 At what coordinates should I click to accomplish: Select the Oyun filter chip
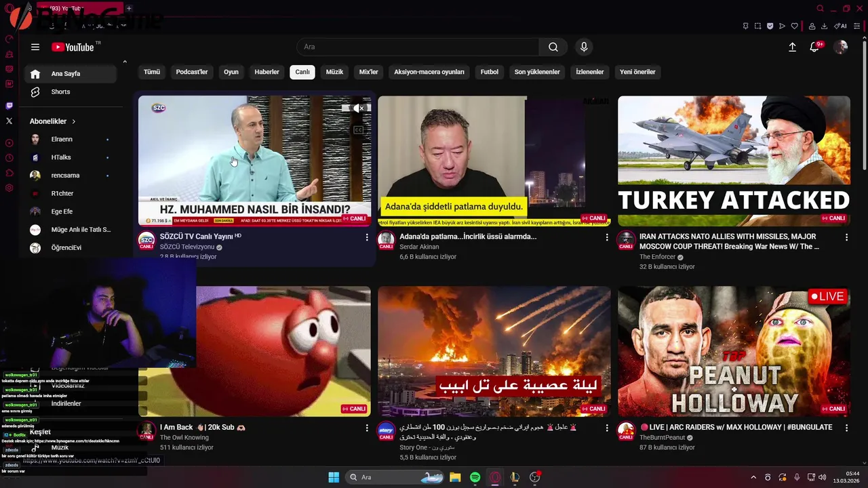tap(231, 72)
